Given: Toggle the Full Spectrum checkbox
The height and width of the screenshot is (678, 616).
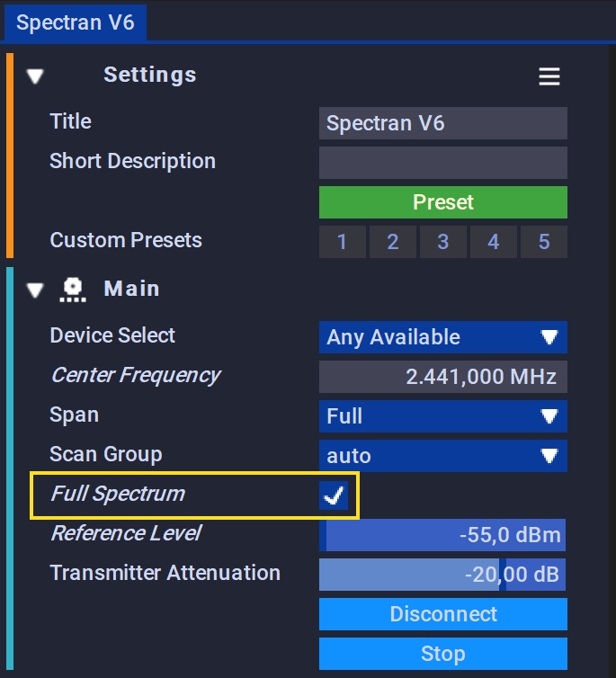Looking at the screenshot, I should [334, 495].
